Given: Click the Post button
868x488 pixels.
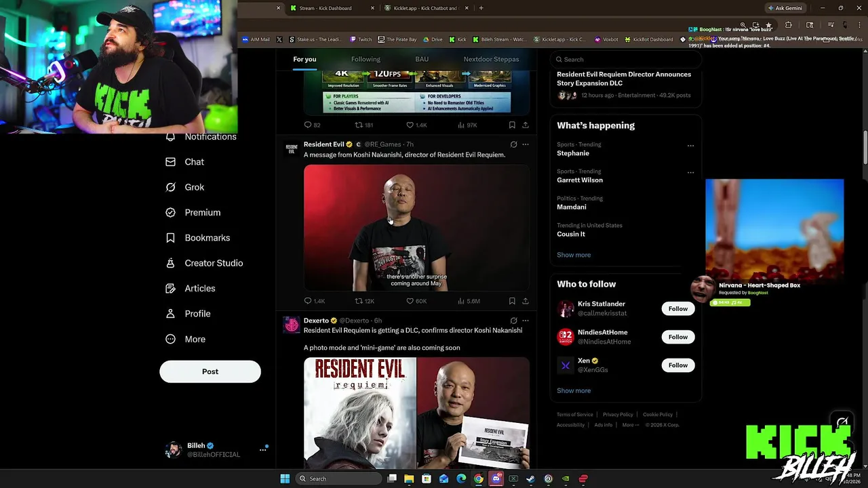Looking at the screenshot, I should coord(210,371).
